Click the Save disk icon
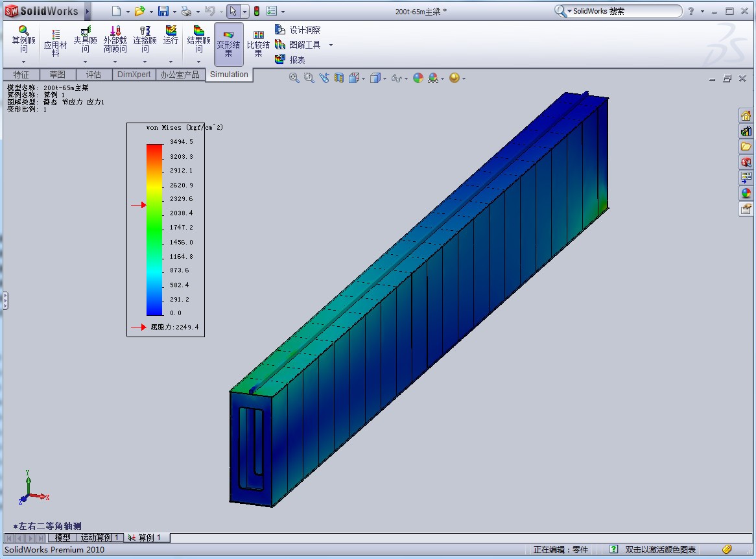 coord(163,11)
